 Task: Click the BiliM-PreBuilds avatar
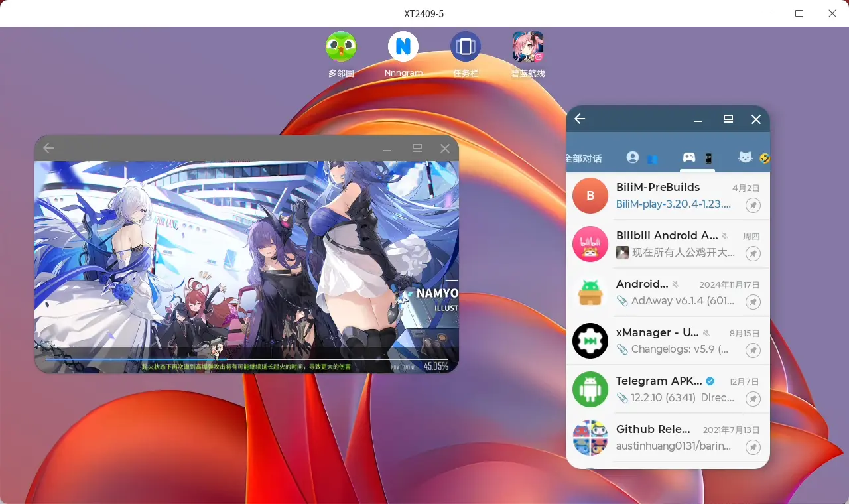pyautogui.click(x=590, y=196)
